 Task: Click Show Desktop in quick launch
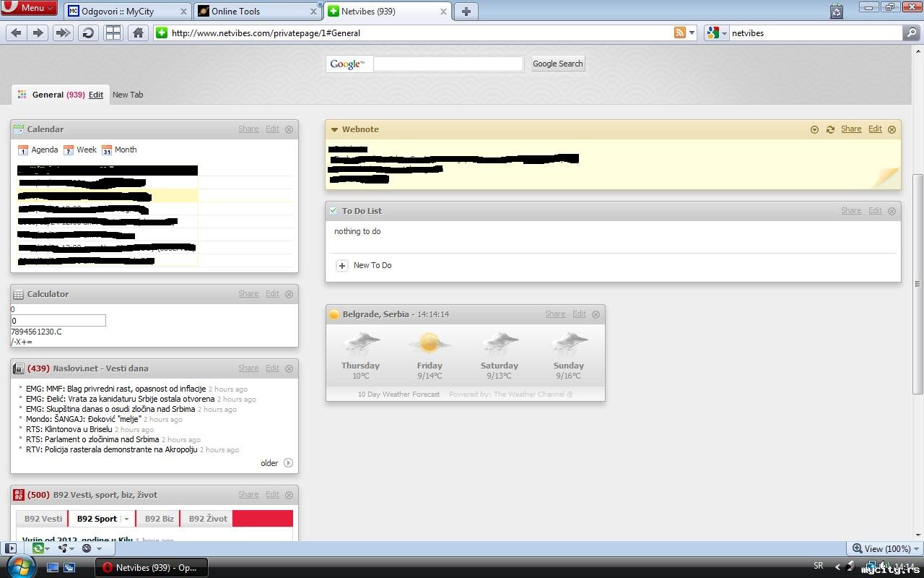[53, 568]
